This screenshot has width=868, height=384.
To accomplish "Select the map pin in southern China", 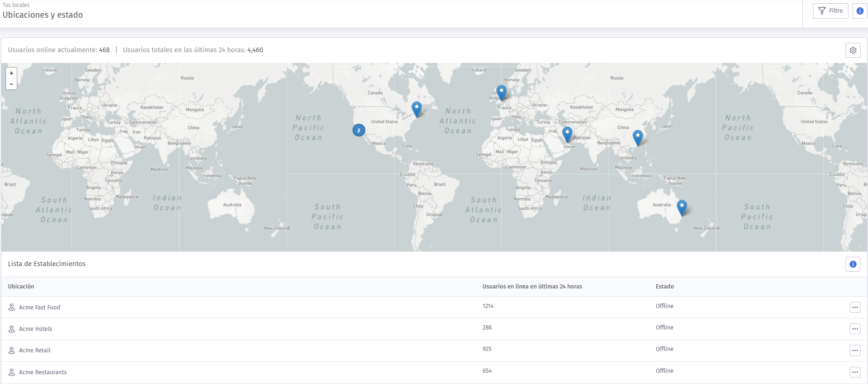I will tap(638, 138).
